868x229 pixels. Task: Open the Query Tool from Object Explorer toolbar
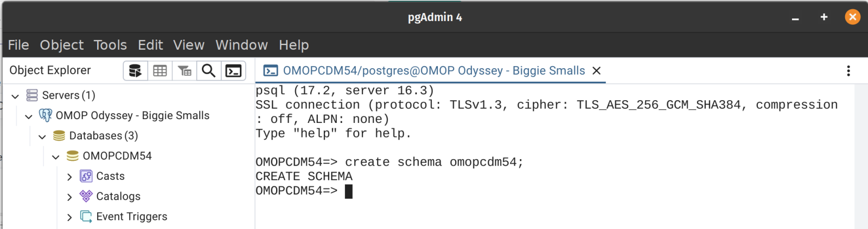click(135, 71)
